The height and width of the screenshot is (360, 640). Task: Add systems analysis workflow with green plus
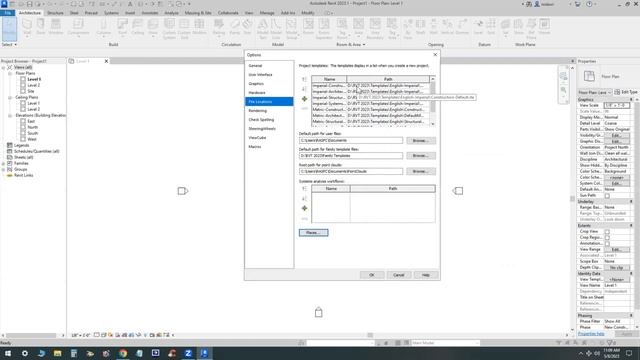pyautogui.click(x=304, y=208)
